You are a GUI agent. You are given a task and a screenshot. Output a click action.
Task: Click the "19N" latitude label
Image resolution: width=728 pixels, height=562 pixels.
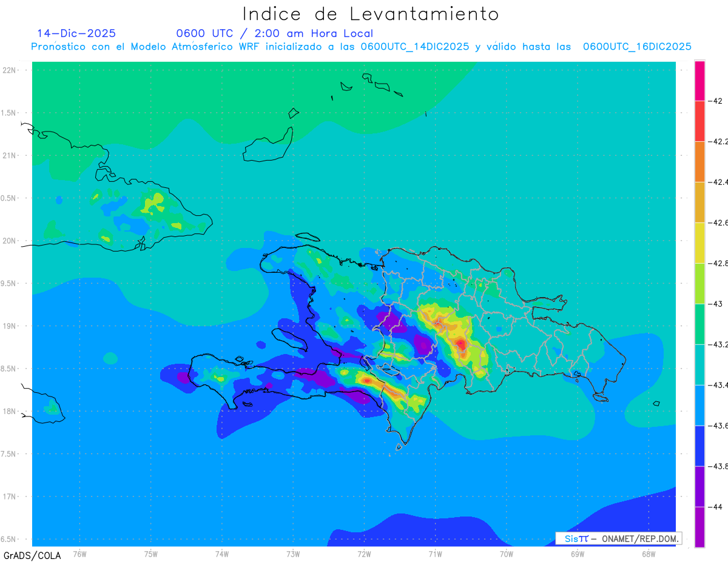10,326
